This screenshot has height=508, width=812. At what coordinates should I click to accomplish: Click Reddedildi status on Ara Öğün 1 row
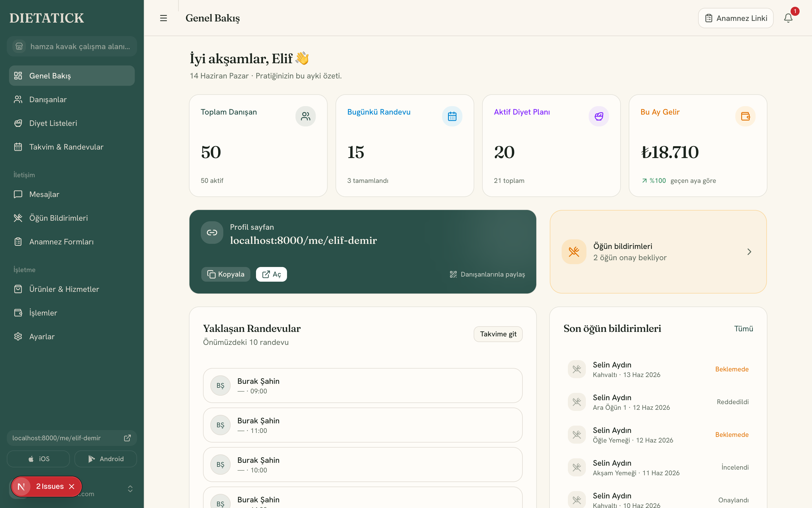(732, 402)
